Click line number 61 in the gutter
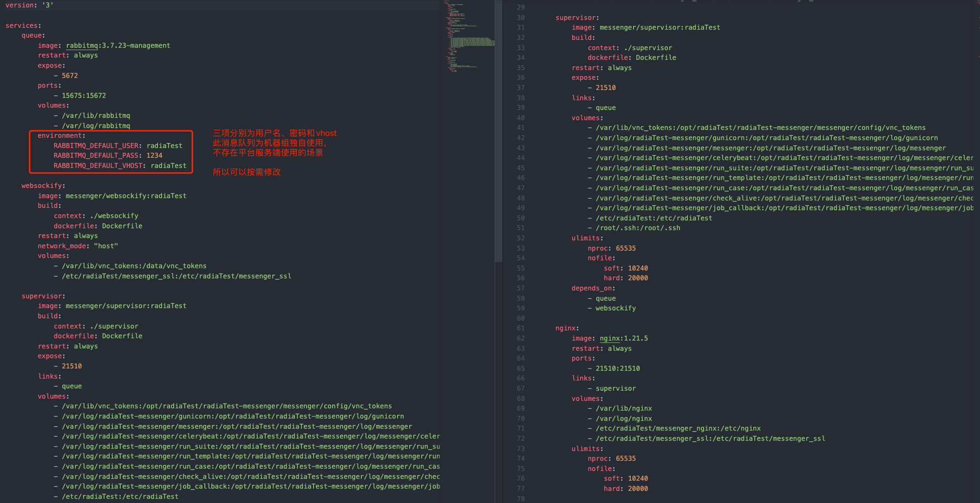The height and width of the screenshot is (503, 980). (x=521, y=328)
